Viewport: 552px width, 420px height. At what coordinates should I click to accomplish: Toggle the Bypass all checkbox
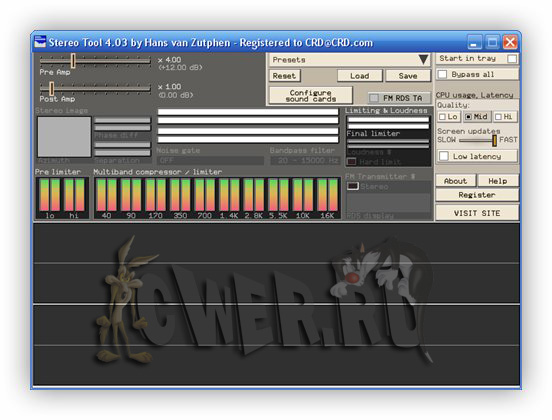click(x=443, y=74)
